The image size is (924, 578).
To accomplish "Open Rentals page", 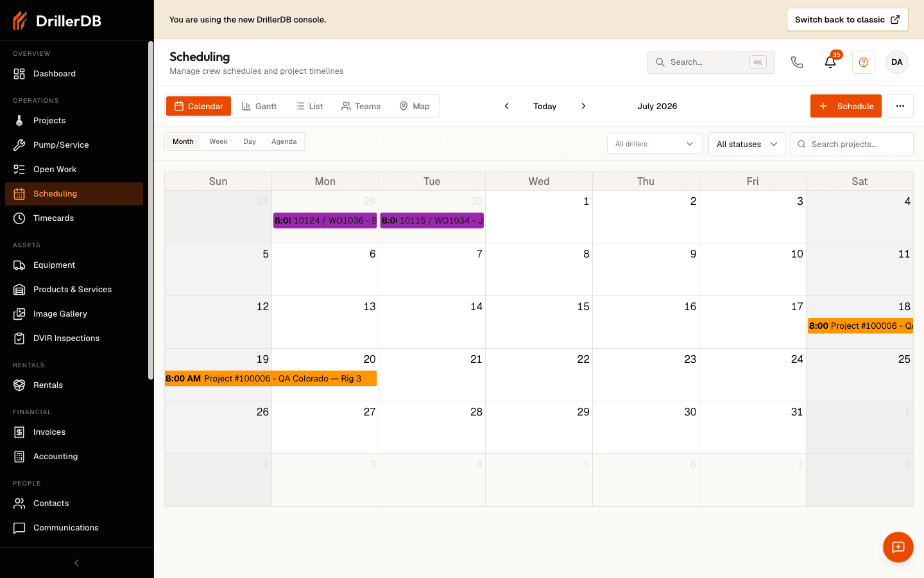I will coord(74,385).
